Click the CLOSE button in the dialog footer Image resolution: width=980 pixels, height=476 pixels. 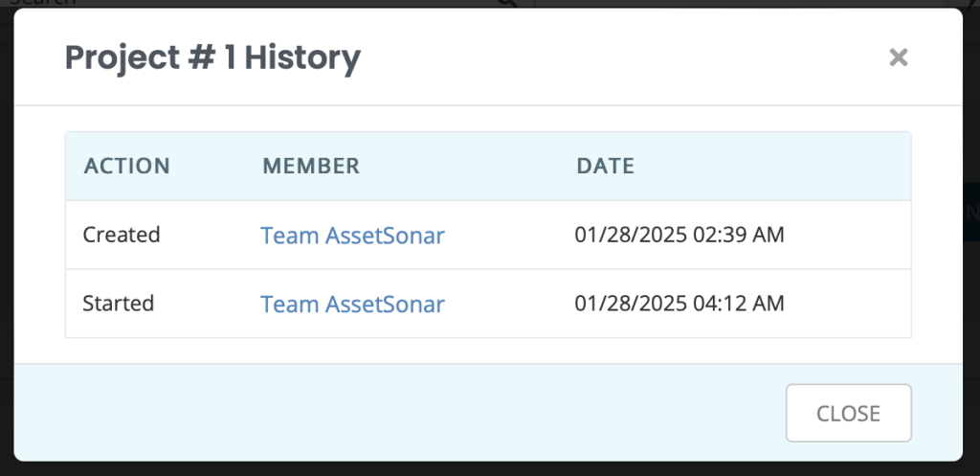point(849,413)
